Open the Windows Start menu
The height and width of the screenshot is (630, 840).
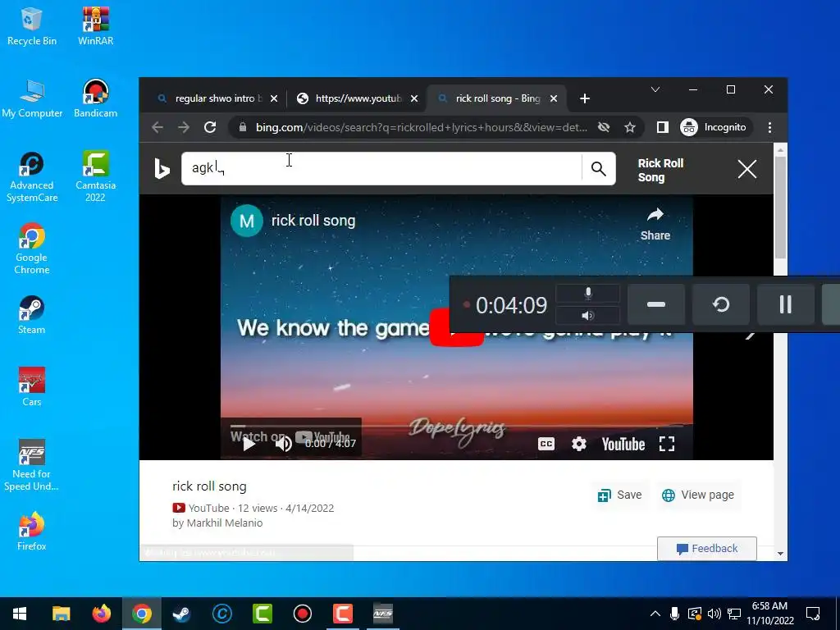tap(20, 614)
